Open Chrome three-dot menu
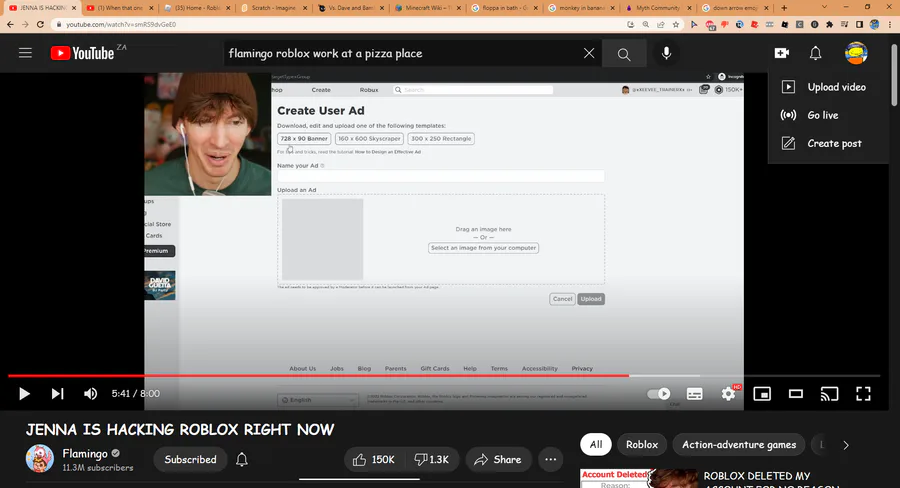This screenshot has width=900, height=488. [x=889, y=25]
